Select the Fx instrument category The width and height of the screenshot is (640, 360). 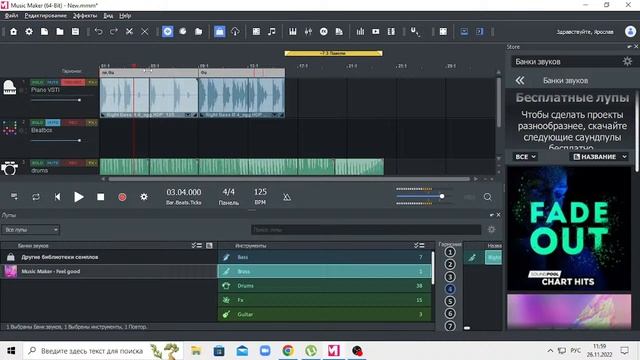click(x=325, y=300)
